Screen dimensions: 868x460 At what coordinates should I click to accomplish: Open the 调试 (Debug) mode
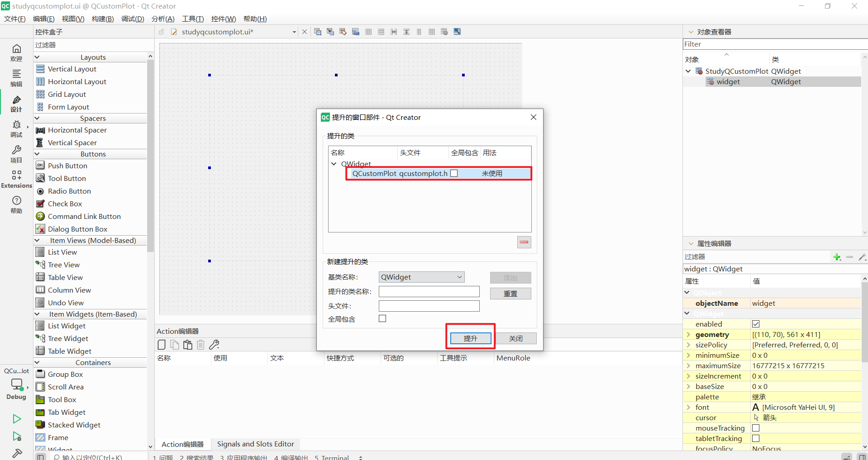click(16, 128)
